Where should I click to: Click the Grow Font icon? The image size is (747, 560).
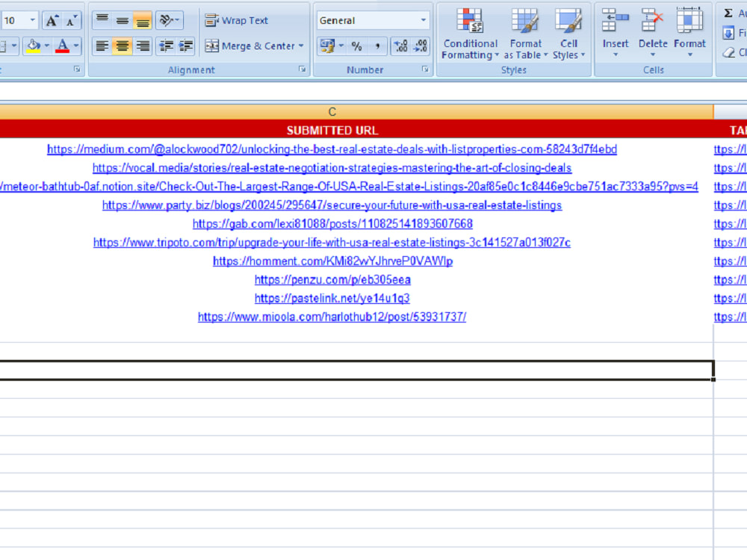pos(52,20)
